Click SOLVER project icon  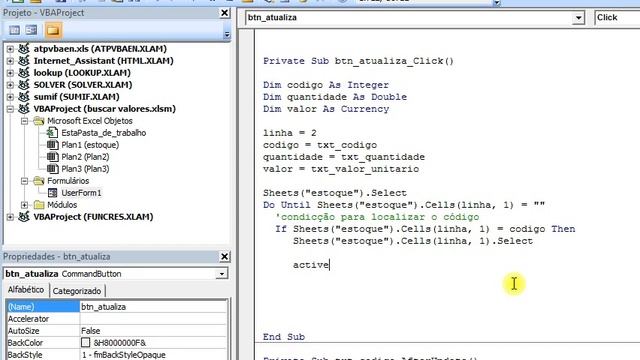point(24,84)
